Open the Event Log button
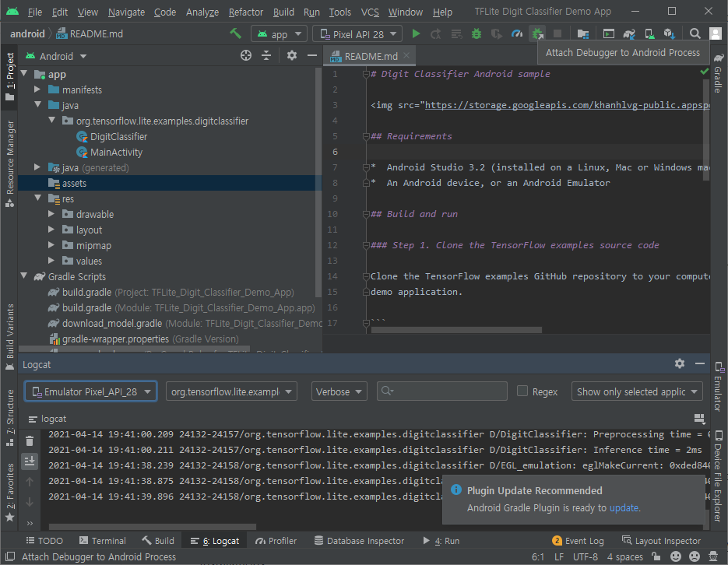 [x=578, y=540]
